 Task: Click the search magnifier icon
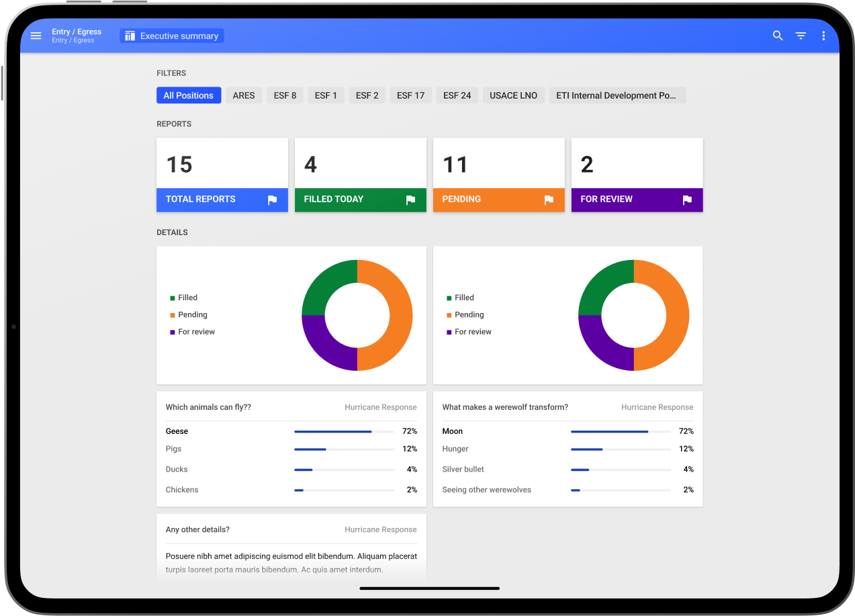tap(778, 36)
